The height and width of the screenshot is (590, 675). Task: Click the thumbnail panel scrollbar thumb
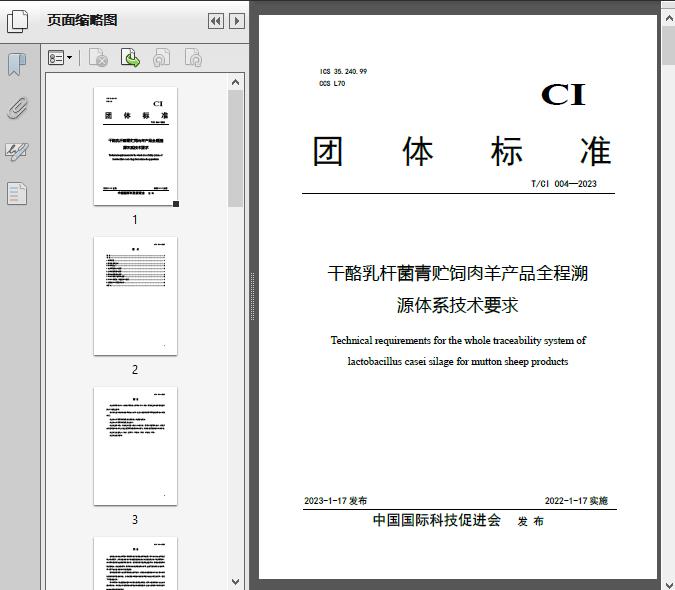pos(236,150)
